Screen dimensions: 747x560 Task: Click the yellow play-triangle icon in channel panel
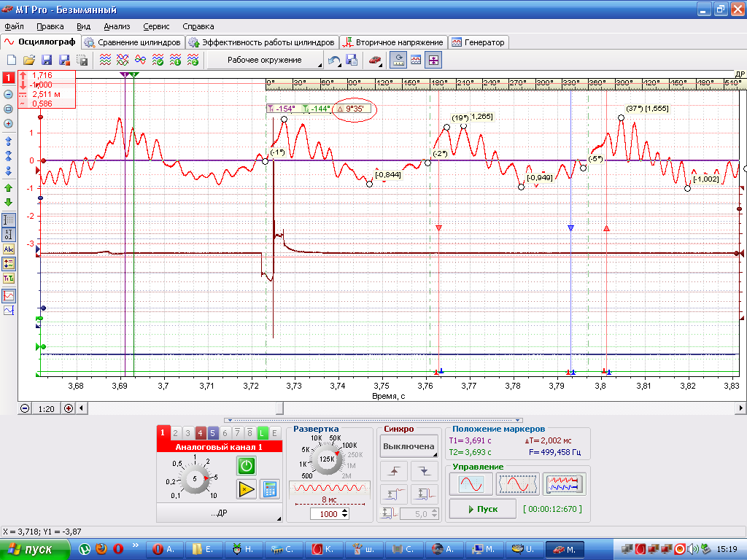pos(247,489)
